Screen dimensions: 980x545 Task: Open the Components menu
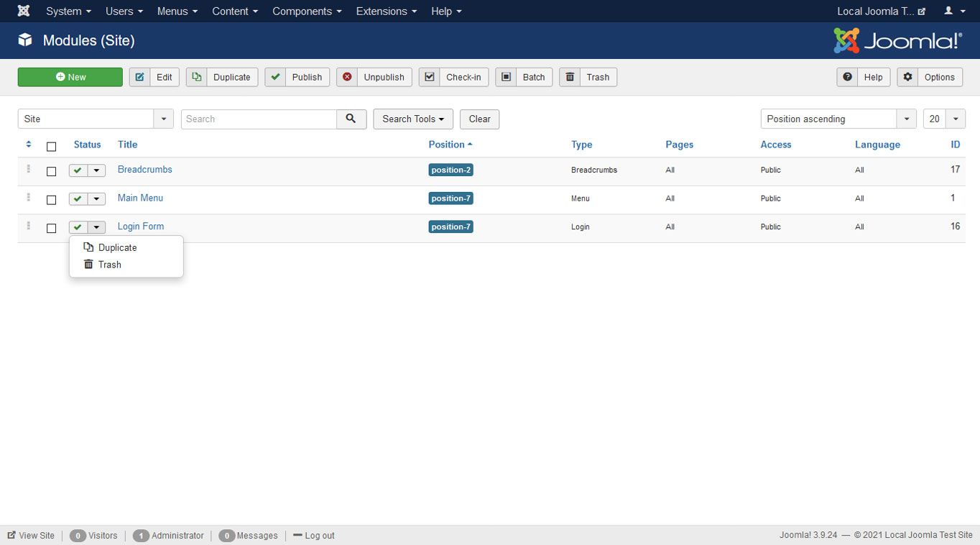[307, 11]
